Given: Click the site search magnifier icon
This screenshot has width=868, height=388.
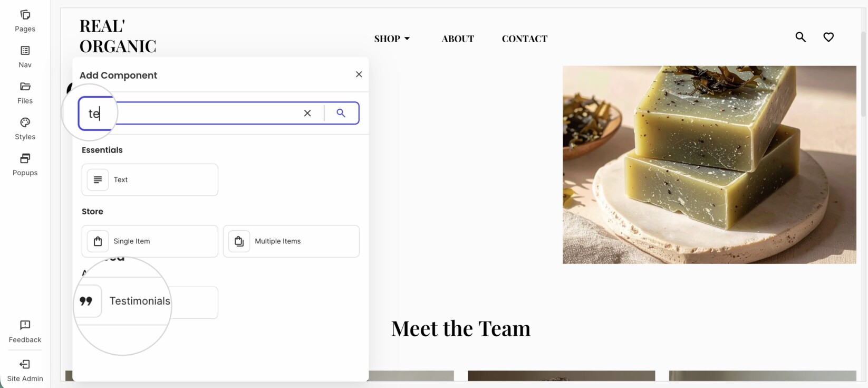Looking at the screenshot, I should 801,37.
